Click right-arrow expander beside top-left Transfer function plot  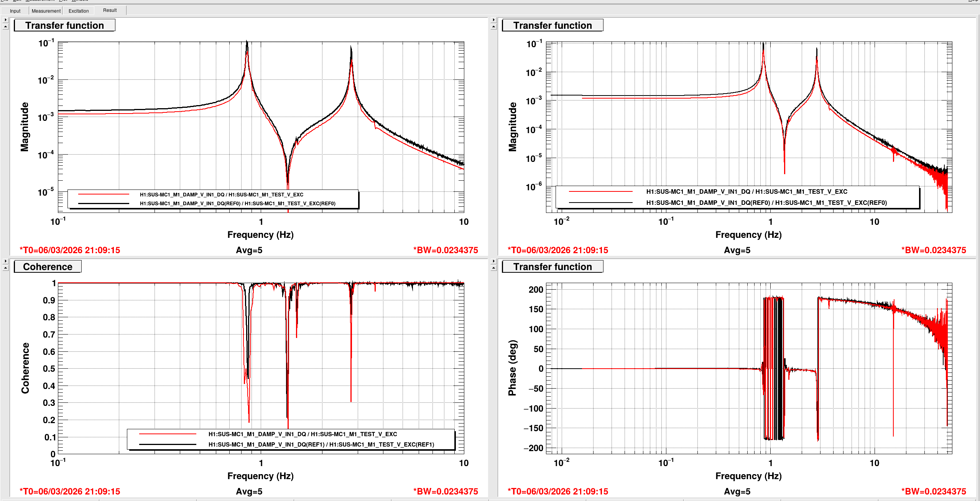coord(5,20)
